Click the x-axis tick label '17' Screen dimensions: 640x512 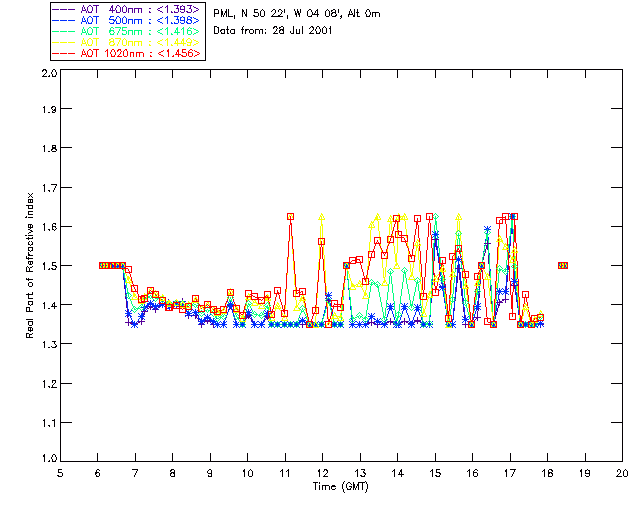pyautogui.click(x=510, y=473)
